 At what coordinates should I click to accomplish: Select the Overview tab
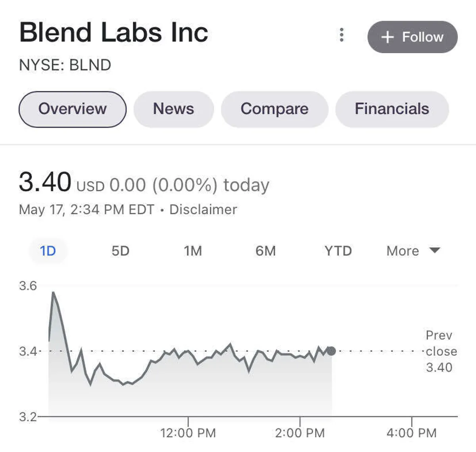(73, 109)
